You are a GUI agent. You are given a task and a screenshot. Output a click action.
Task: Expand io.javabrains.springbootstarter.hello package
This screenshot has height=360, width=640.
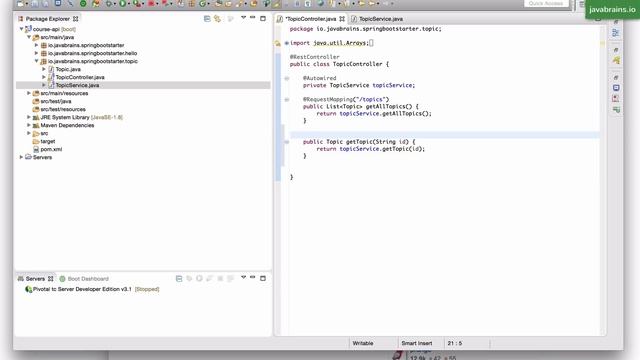pos(36,53)
